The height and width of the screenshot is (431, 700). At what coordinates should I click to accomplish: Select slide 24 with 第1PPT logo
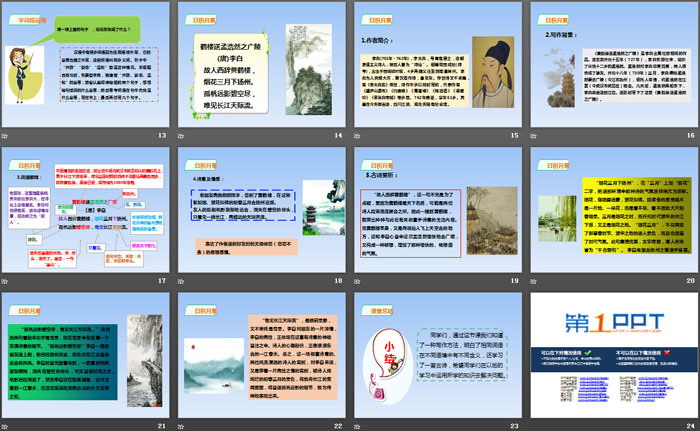(x=614, y=355)
